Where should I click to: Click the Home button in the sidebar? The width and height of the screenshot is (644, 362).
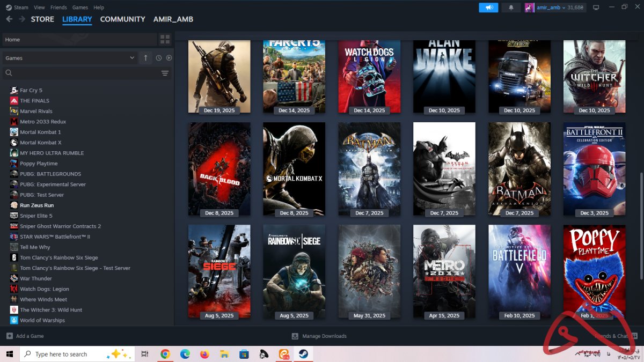(79, 39)
